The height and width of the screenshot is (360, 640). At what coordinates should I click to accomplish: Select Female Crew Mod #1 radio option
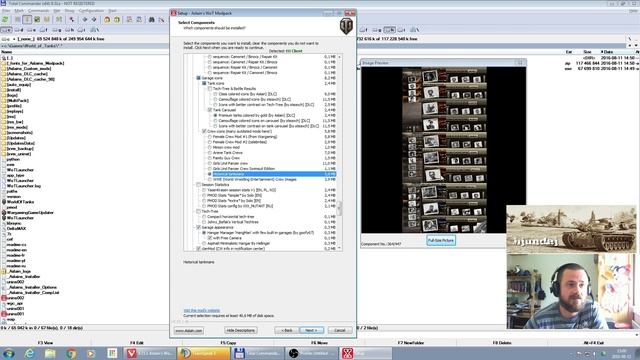click(210, 137)
